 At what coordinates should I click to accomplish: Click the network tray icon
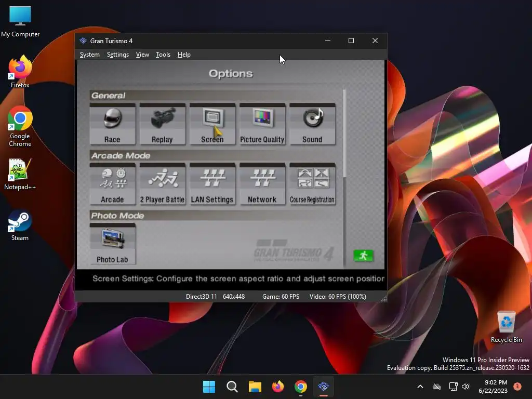(x=453, y=387)
